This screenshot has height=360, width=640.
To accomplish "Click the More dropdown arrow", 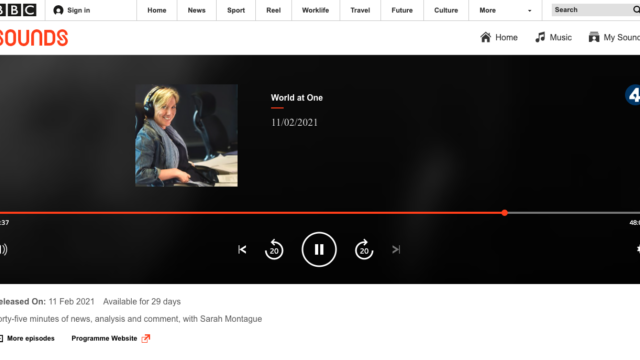I will pyautogui.click(x=529, y=11).
